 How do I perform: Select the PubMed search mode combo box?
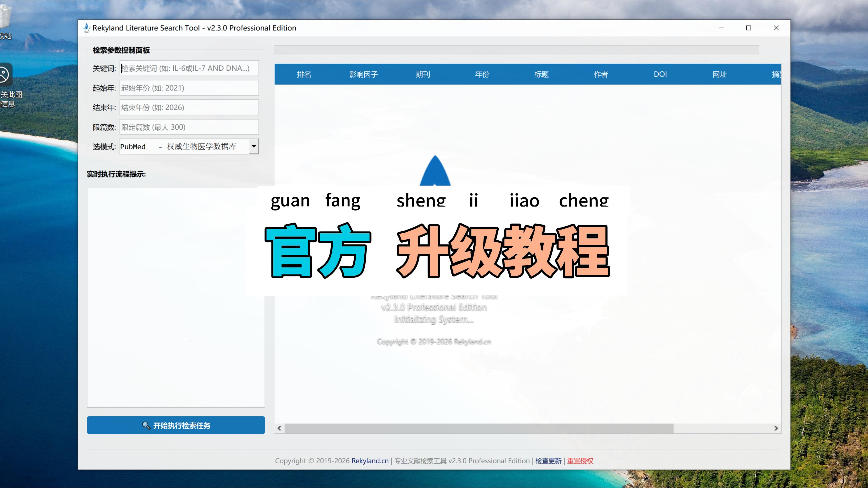pyautogui.click(x=184, y=146)
